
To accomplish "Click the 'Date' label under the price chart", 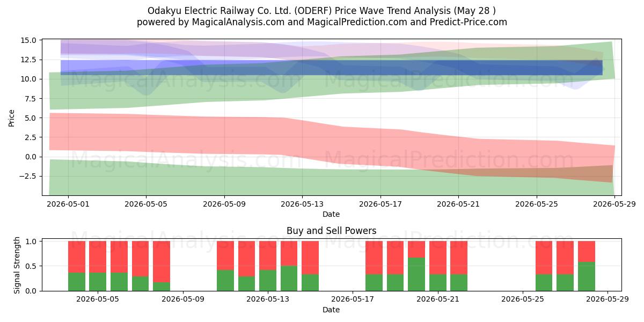I will click(331, 214).
